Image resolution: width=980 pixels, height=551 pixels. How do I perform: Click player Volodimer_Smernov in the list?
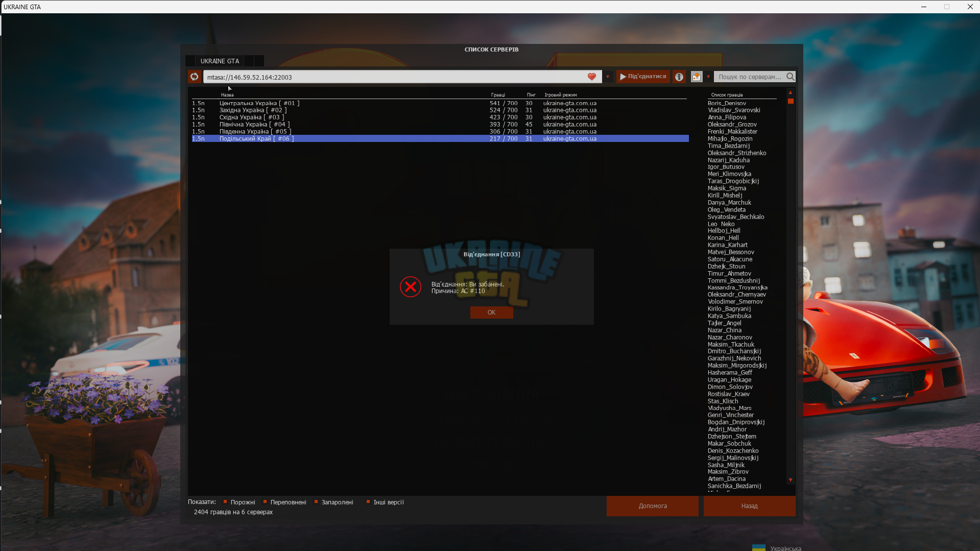coord(735,302)
